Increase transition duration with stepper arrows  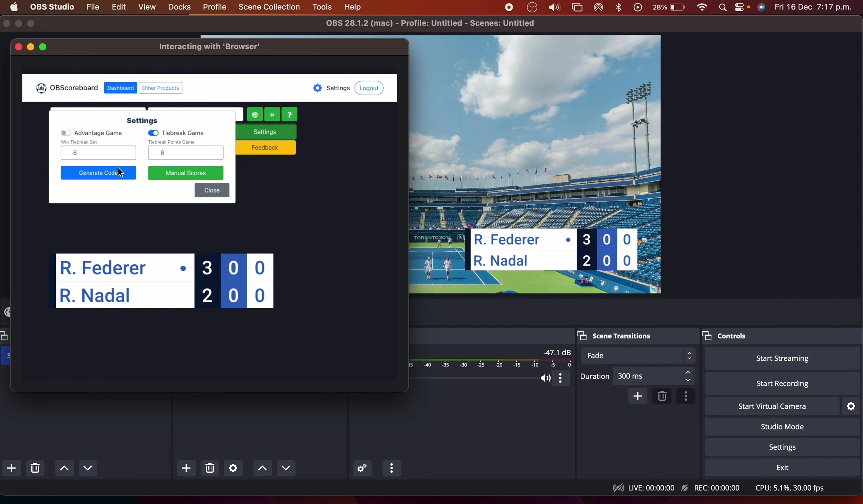coord(687,373)
